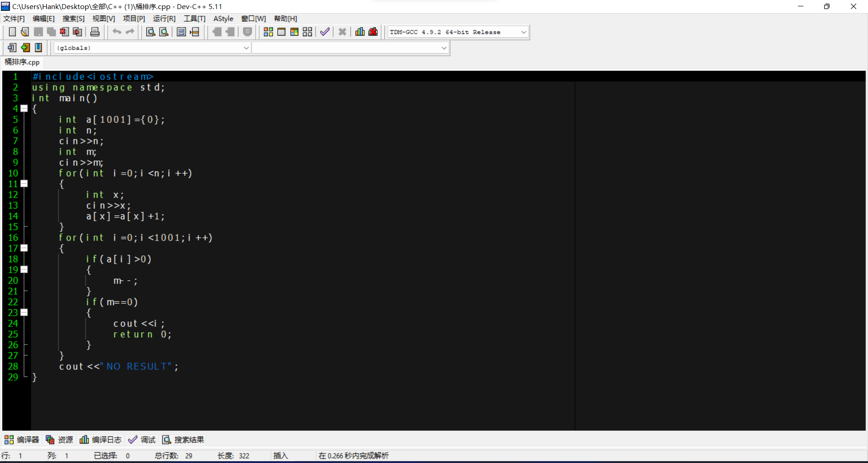Click the Compile and Run icon
Screen dimensions: 868x463
[x=294, y=32]
